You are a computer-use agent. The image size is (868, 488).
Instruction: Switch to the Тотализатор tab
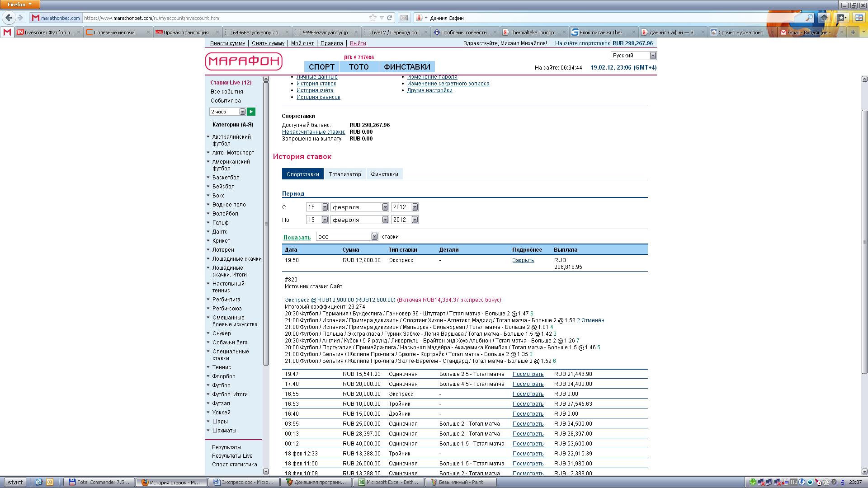(345, 174)
